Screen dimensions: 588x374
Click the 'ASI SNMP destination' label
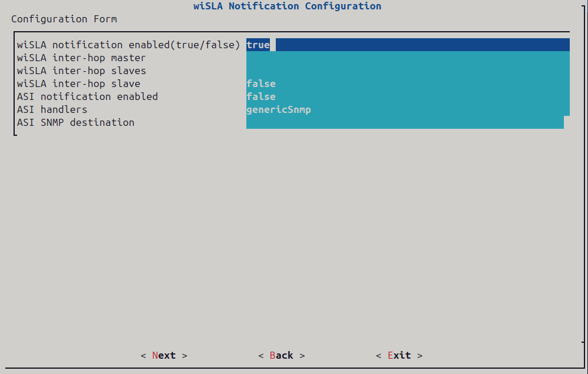75,122
